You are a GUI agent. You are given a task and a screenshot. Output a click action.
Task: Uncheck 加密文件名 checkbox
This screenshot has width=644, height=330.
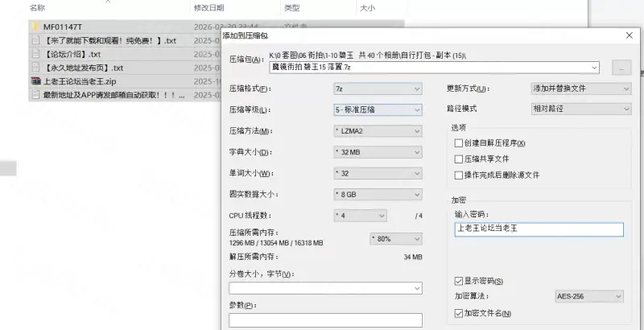tap(459, 314)
